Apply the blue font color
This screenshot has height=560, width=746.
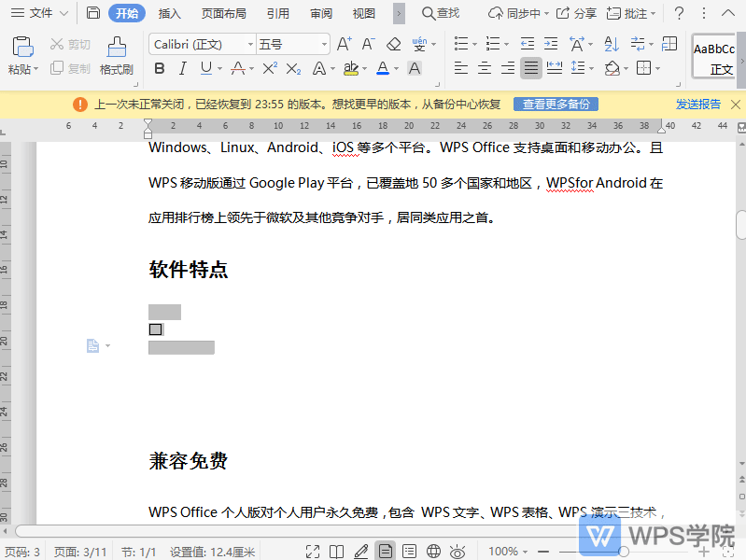(x=383, y=68)
